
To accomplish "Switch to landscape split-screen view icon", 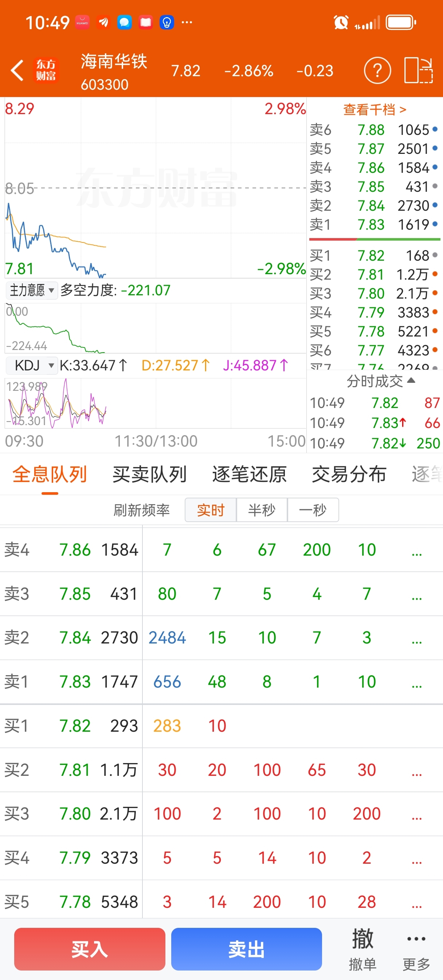I will (418, 70).
